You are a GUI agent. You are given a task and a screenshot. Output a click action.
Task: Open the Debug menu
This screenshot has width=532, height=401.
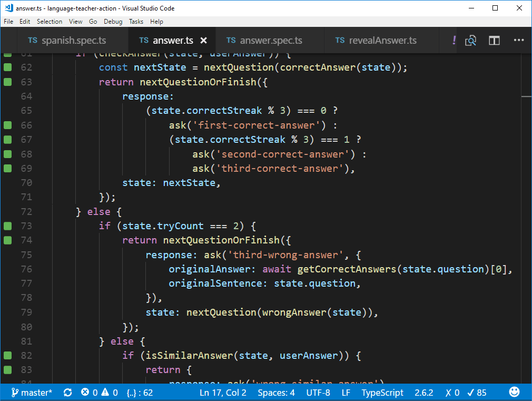pos(113,22)
